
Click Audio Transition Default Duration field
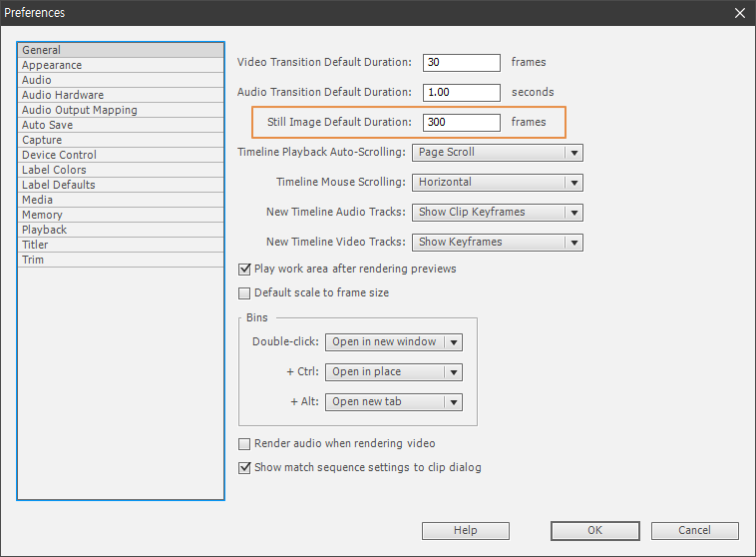pyautogui.click(x=462, y=93)
